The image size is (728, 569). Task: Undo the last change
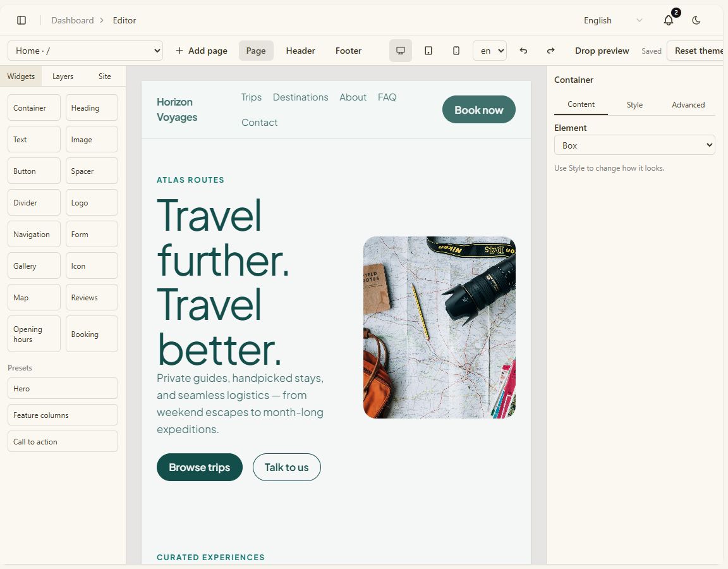[x=523, y=51]
